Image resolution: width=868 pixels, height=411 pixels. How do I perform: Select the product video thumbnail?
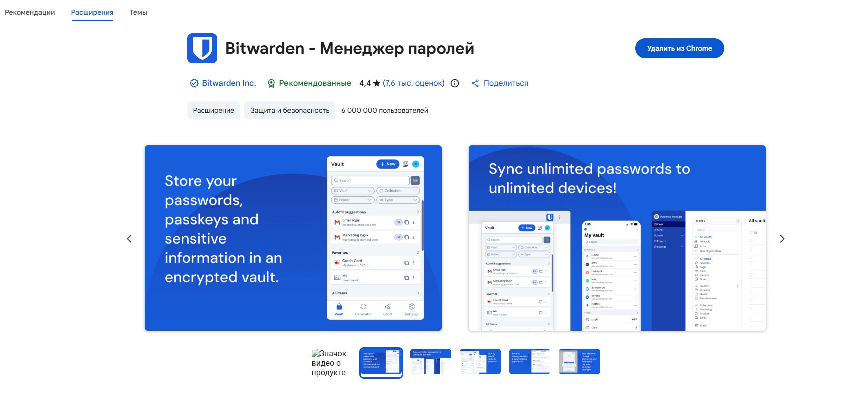[329, 363]
